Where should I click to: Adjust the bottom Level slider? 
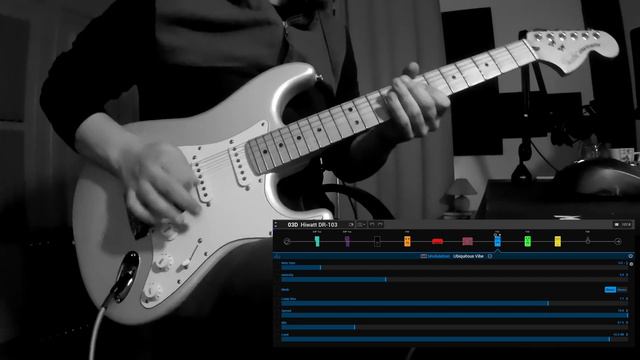[454, 339]
